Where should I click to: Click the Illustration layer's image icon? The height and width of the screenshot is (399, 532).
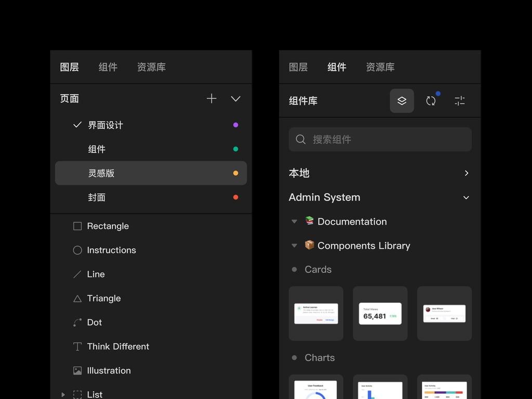tap(77, 370)
